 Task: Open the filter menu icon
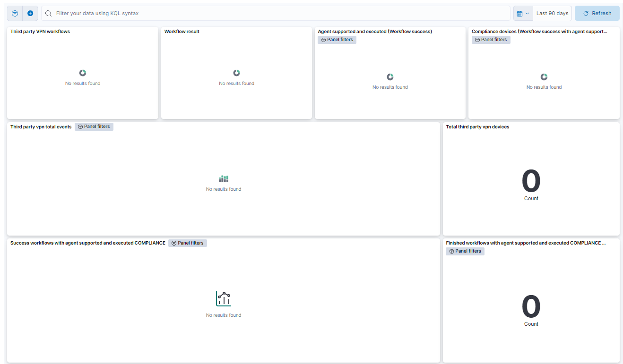click(x=15, y=13)
